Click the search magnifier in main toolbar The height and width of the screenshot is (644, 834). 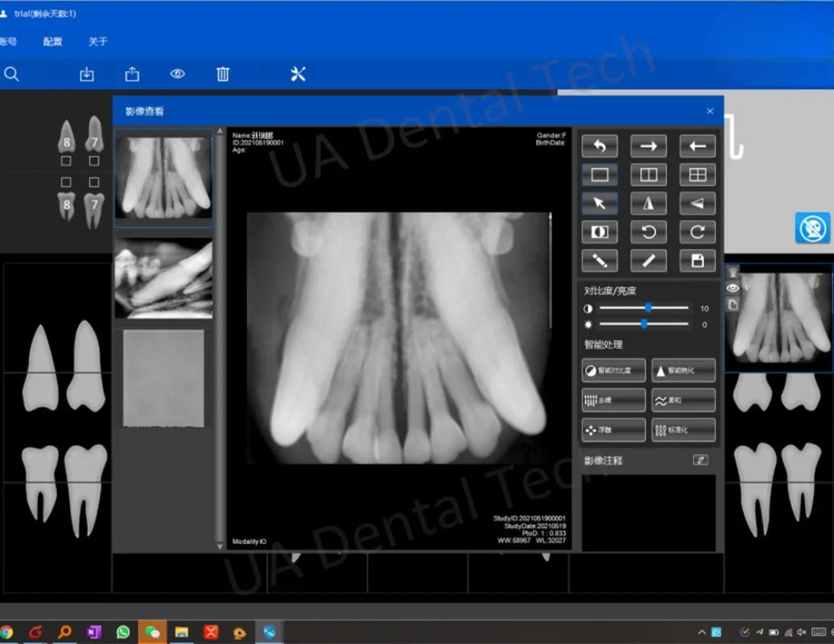(11, 74)
